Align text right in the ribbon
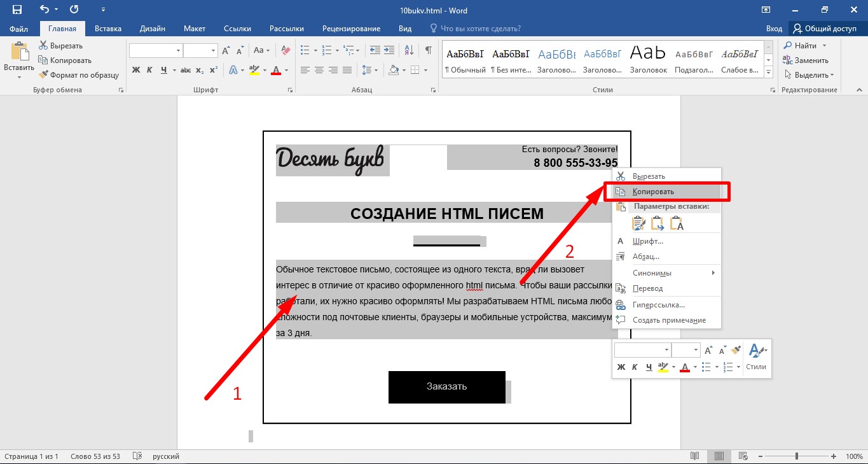The width and height of the screenshot is (868, 464). click(x=333, y=70)
